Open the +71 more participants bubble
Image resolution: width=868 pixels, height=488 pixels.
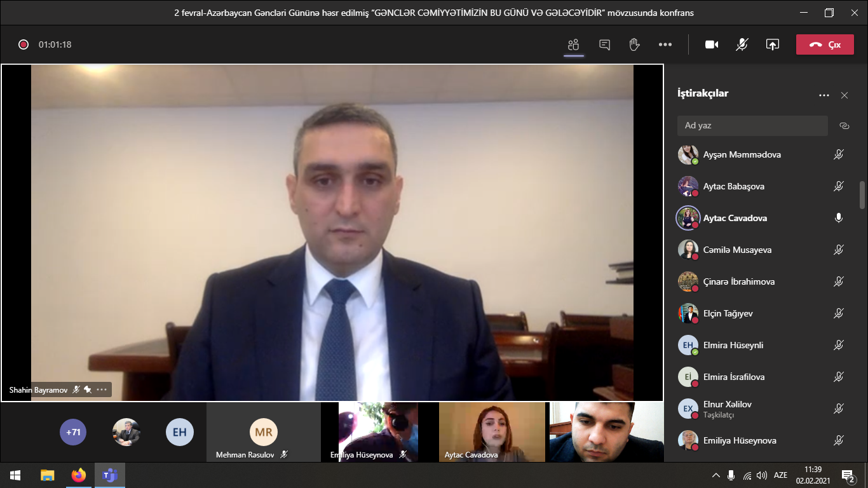(x=74, y=432)
